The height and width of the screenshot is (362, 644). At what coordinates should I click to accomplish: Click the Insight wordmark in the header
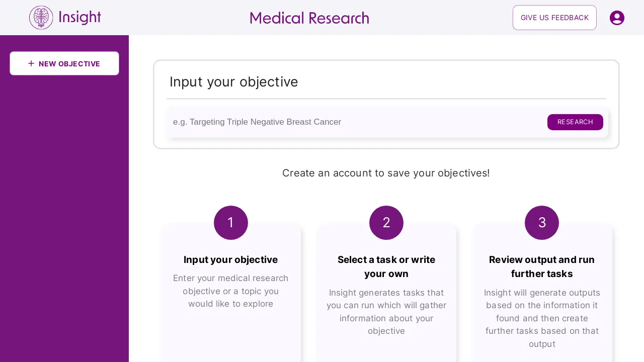click(80, 17)
